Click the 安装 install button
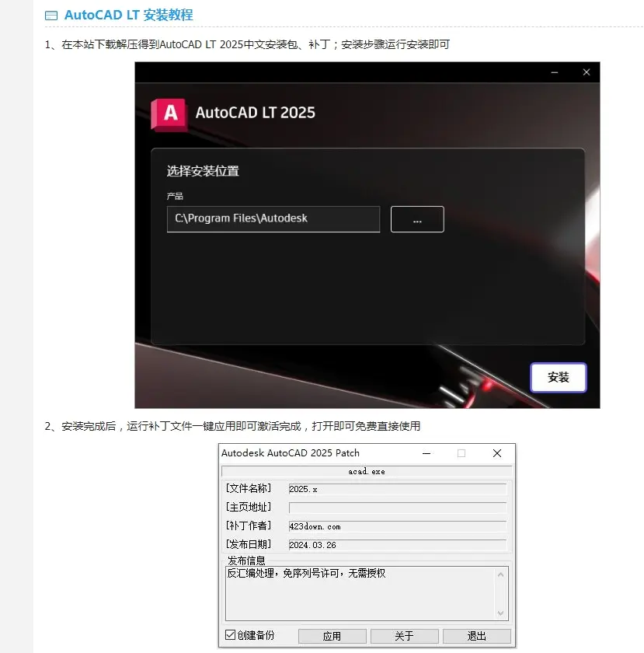Viewport: 644px width, 653px height. point(559,377)
